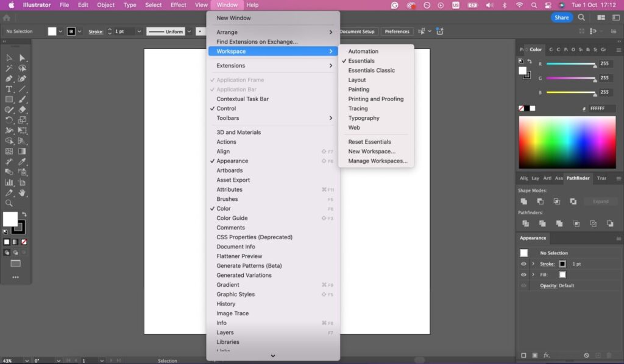Click the red R color slider
The height and width of the screenshot is (364, 624).
coord(572,64)
